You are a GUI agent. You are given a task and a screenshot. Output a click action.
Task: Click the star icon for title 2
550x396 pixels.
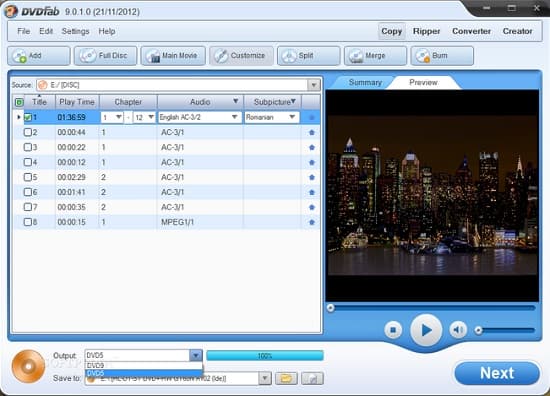point(311,133)
